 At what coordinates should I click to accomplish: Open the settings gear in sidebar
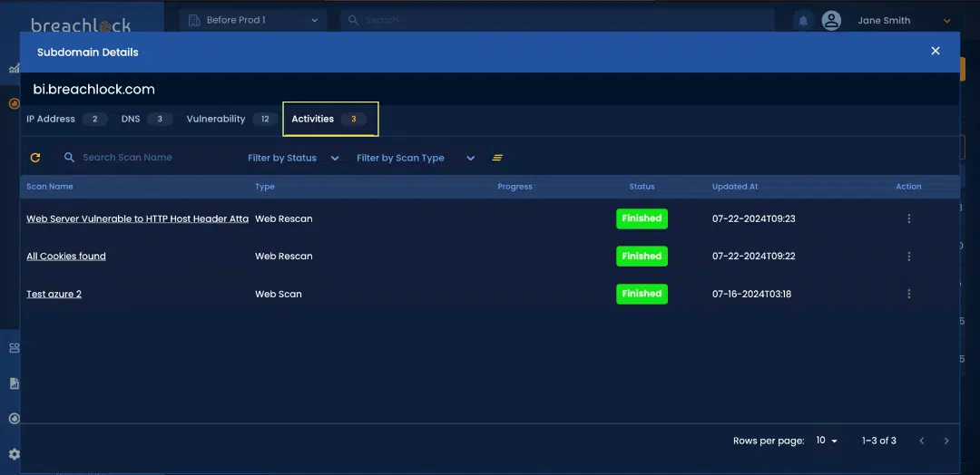pyautogui.click(x=14, y=454)
